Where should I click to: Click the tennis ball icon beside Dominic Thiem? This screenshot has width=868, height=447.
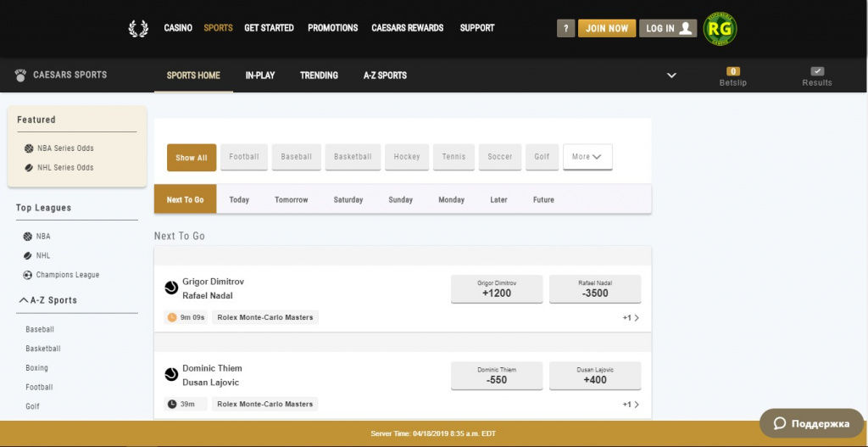(171, 374)
